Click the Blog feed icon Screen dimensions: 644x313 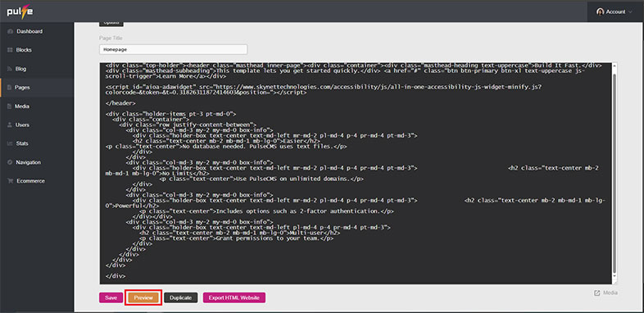click(11, 69)
